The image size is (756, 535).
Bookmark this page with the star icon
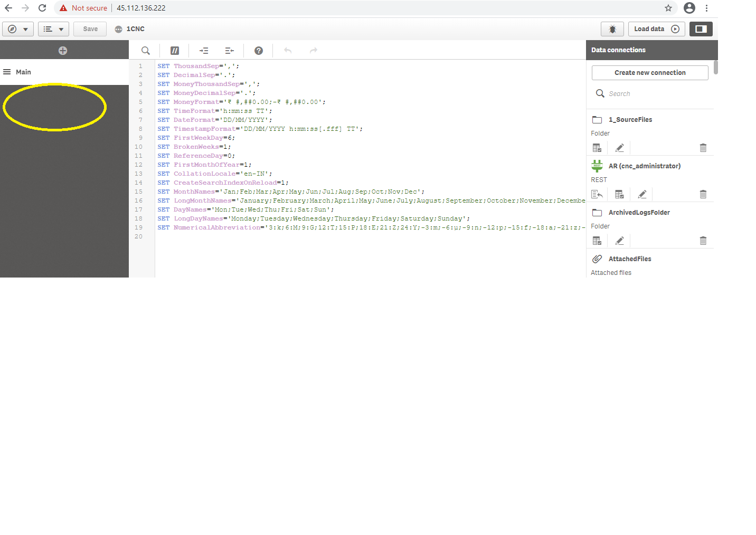668,8
